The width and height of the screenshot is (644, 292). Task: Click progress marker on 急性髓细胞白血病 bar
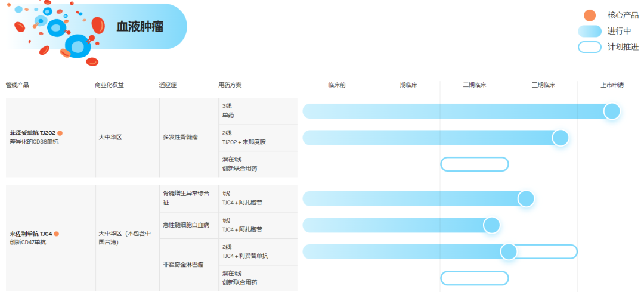tap(491, 225)
